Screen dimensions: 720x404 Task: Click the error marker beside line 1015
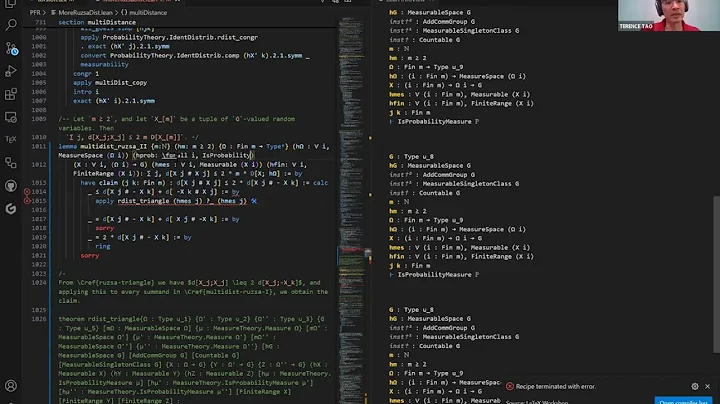pos(27,201)
